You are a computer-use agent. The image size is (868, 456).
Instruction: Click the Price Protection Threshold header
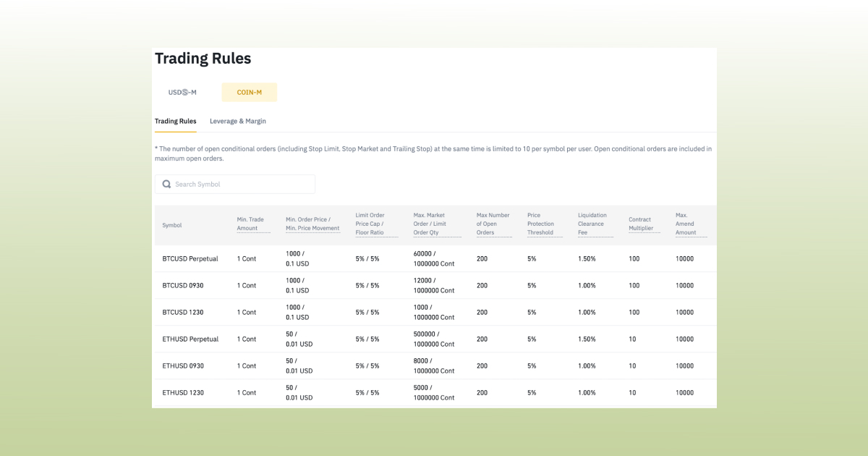542,224
